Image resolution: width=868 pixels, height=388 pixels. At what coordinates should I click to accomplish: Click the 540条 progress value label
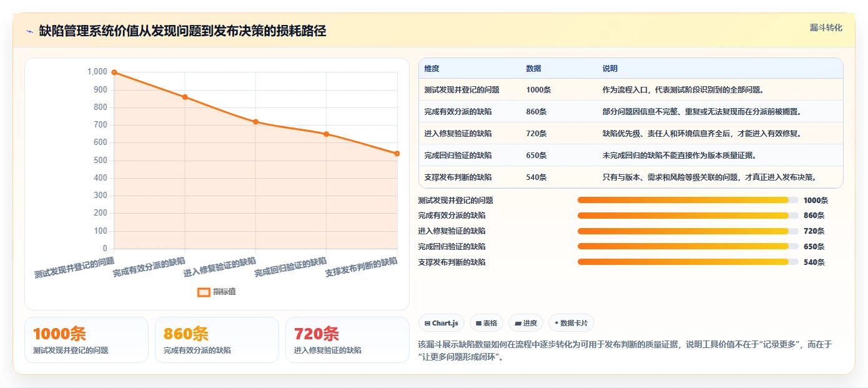point(814,262)
